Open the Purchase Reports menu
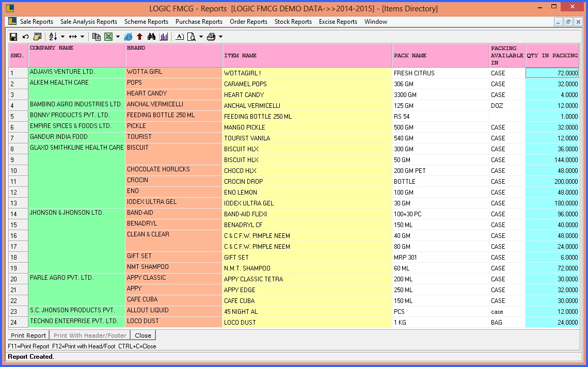The width and height of the screenshot is (588, 367). click(x=199, y=22)
